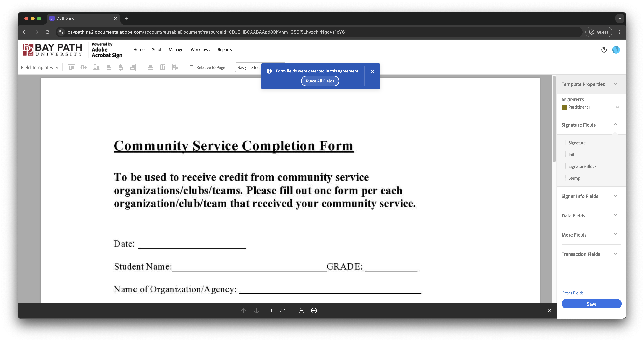Screen dimensions: 644x342
Task: Click the align right edges icon
Action: tap(133, 67)
